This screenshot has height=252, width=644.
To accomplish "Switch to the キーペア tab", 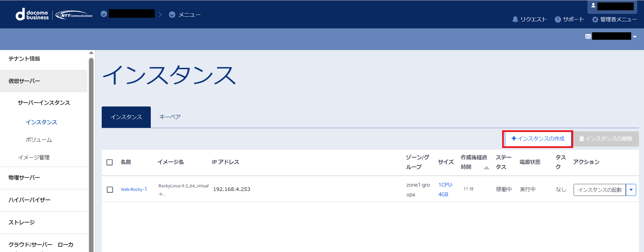I will (170, 117).
